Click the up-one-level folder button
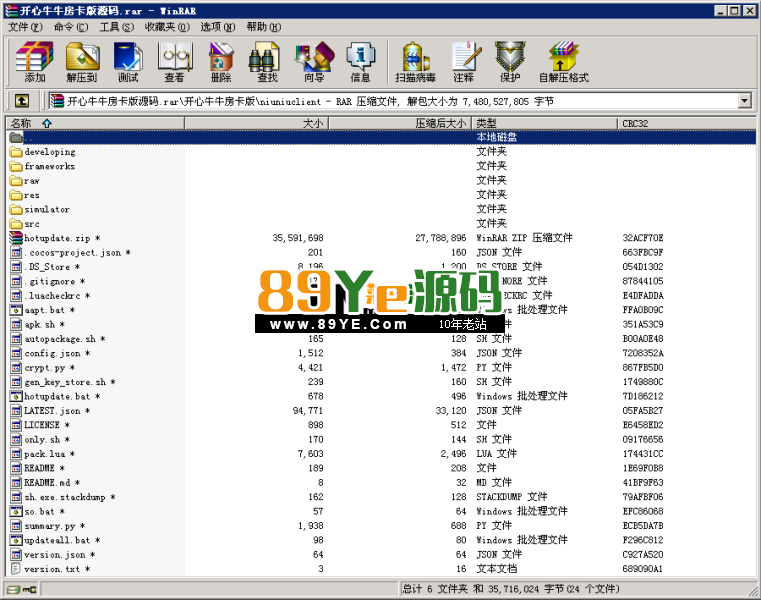The height and width of the screenshot is (600, 761). pos(21,101)
